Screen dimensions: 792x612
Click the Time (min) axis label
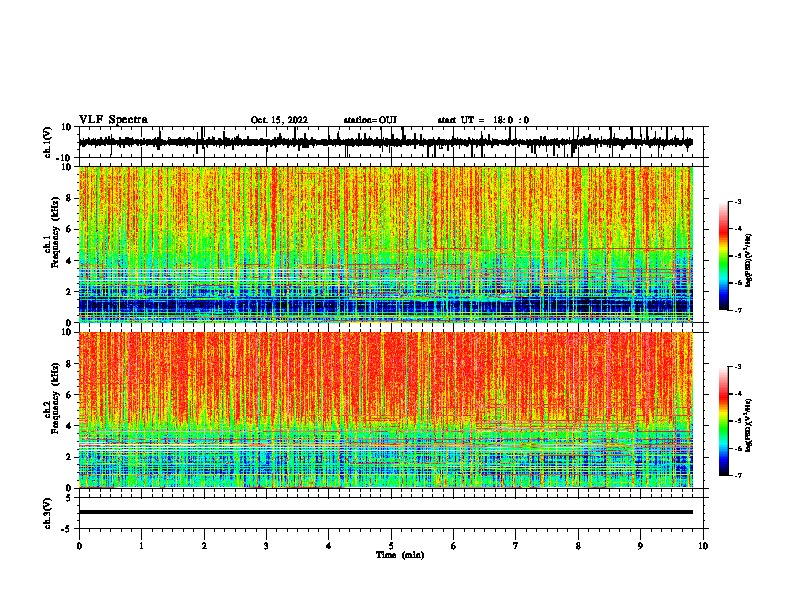pyautogui.click(x=400, y=555)
